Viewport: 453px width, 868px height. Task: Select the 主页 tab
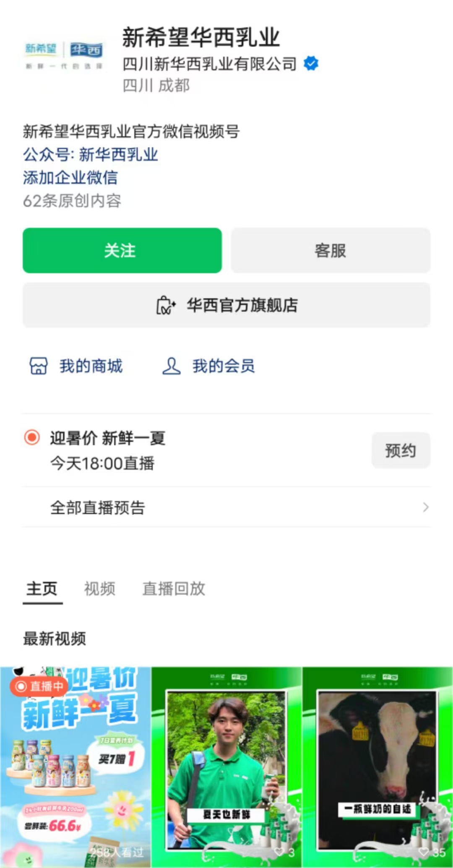coord(42,589)
